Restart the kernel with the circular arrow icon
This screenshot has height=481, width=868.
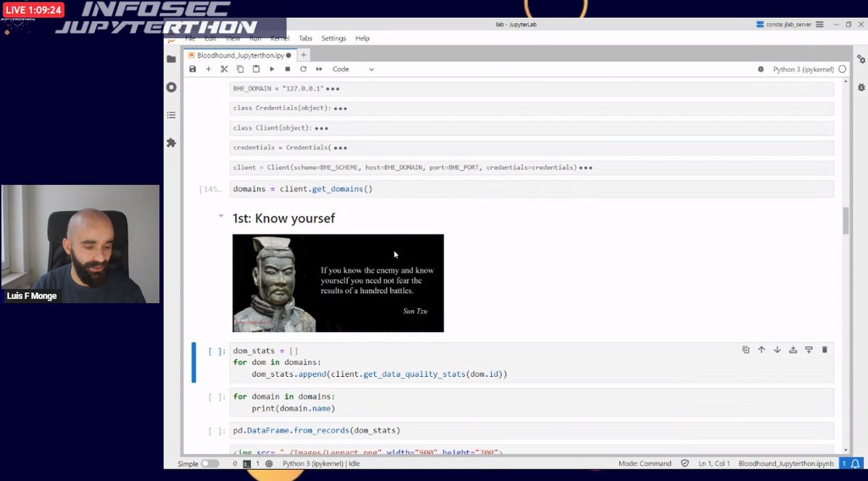tap(303, 69)
